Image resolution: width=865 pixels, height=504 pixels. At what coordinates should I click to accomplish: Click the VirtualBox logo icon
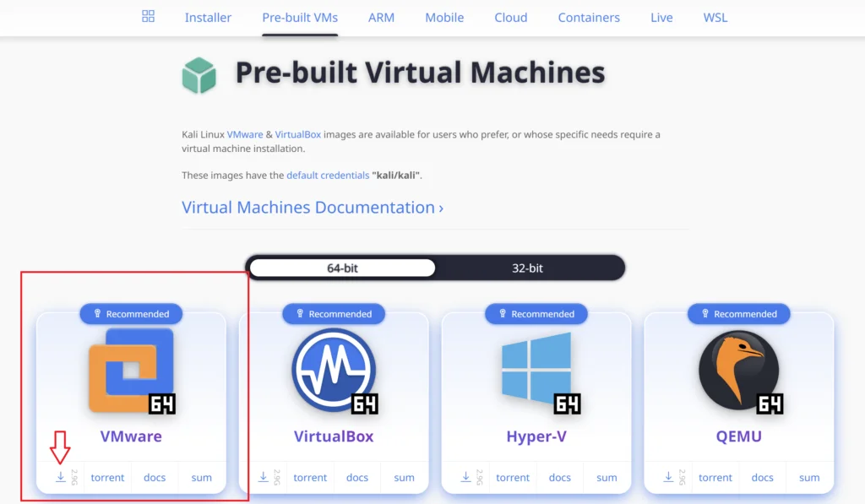coord(335,371)
